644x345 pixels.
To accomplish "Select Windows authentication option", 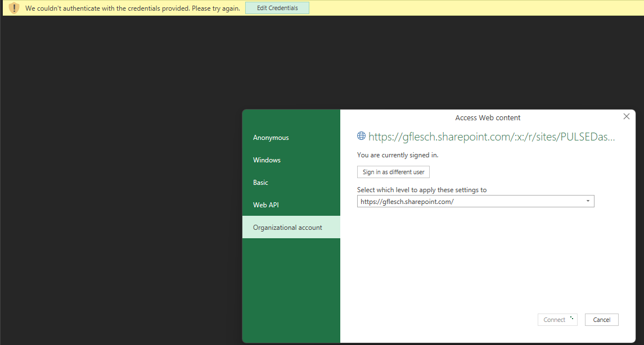I will coord(291,160).
